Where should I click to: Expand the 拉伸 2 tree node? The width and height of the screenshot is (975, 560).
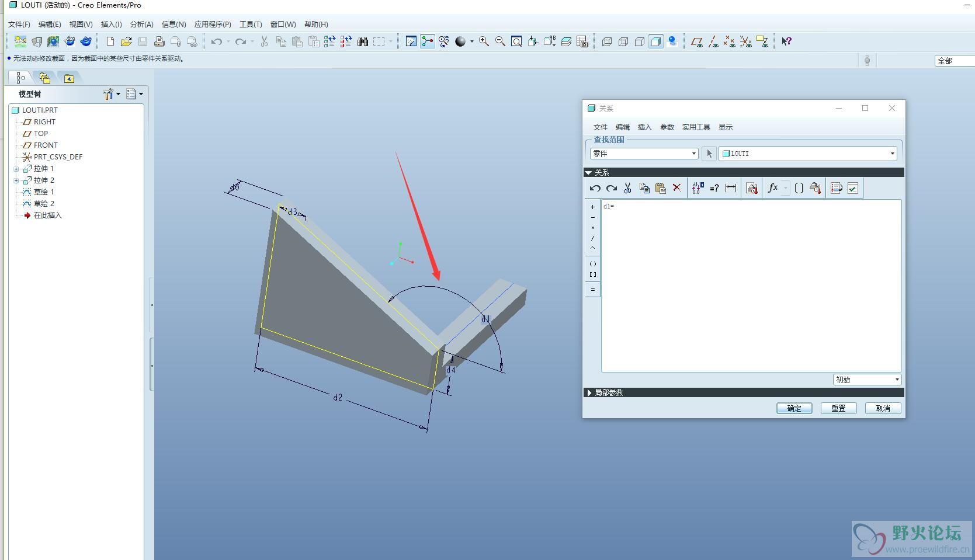[x=16, y=180]
